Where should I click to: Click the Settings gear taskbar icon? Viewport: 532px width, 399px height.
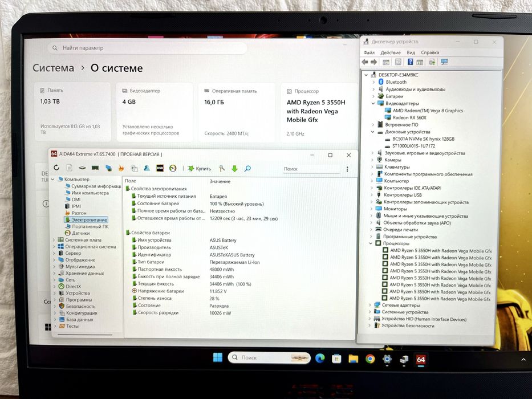click(387, 359)
